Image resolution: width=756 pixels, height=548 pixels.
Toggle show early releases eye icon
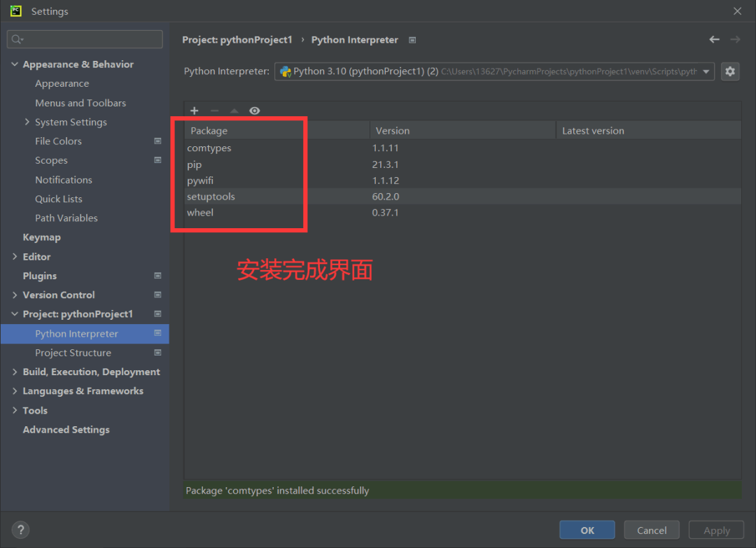[x=255, y=111]
